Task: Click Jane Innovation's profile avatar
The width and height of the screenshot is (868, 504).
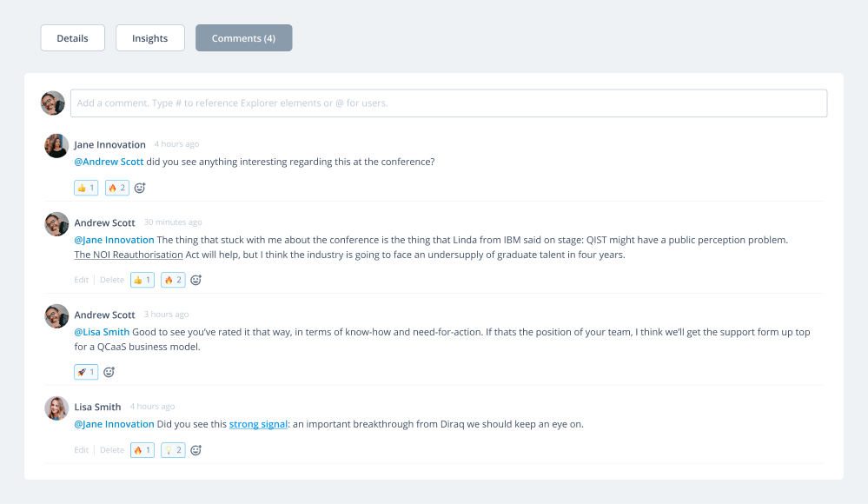Action: (x=56, y=146)
